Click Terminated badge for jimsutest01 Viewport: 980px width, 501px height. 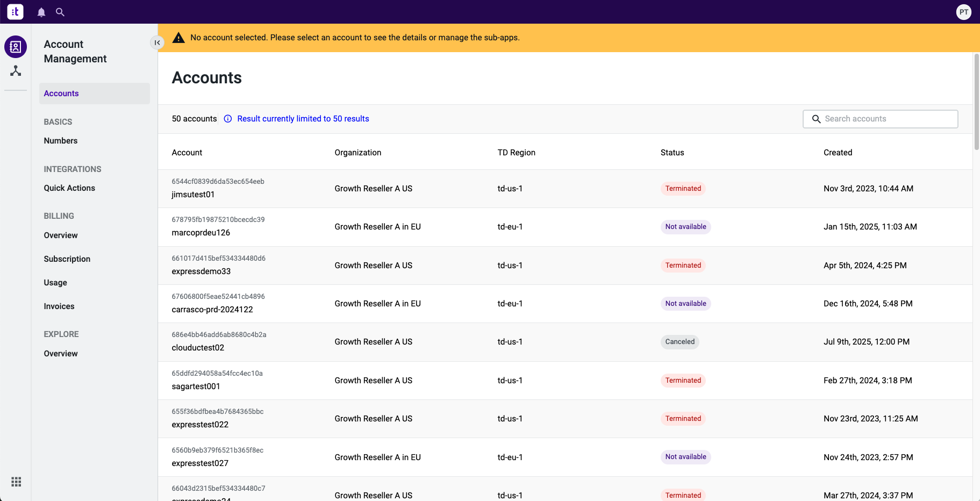(683, 189)
